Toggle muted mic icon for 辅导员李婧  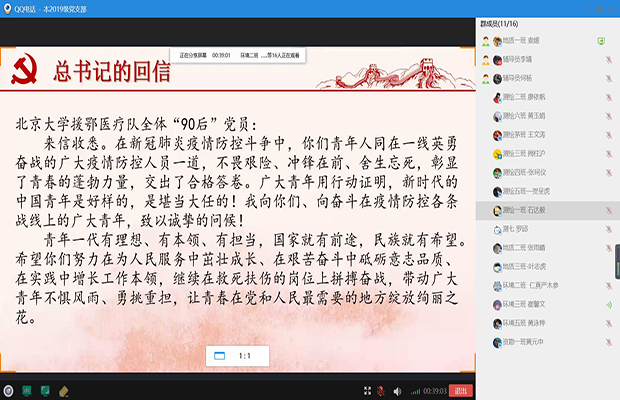[608, 60]
